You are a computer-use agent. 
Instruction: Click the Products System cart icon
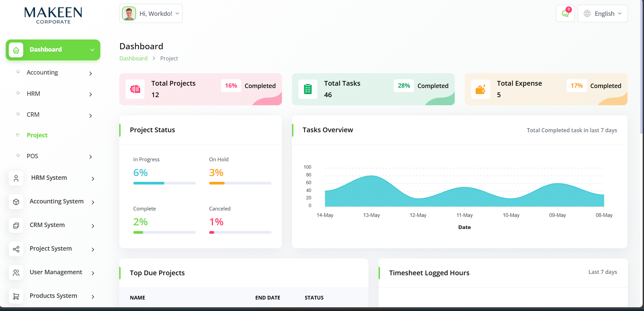(x=16, y=296)
